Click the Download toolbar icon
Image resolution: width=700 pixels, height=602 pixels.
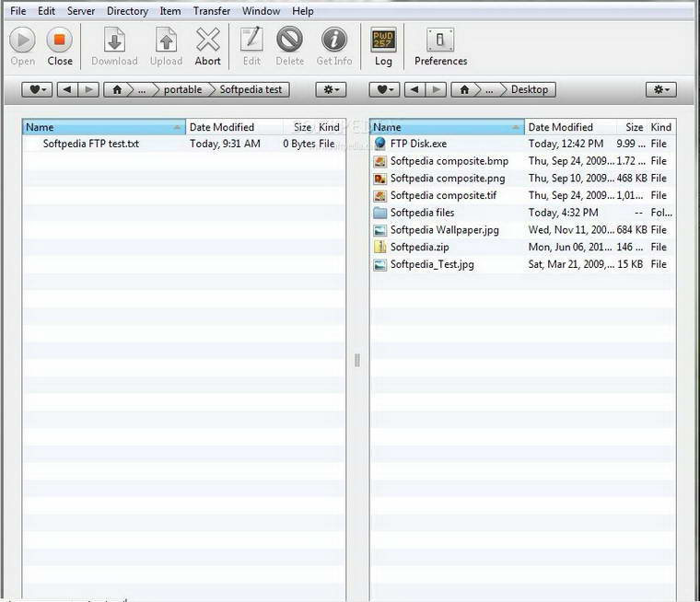click(114, 41)
